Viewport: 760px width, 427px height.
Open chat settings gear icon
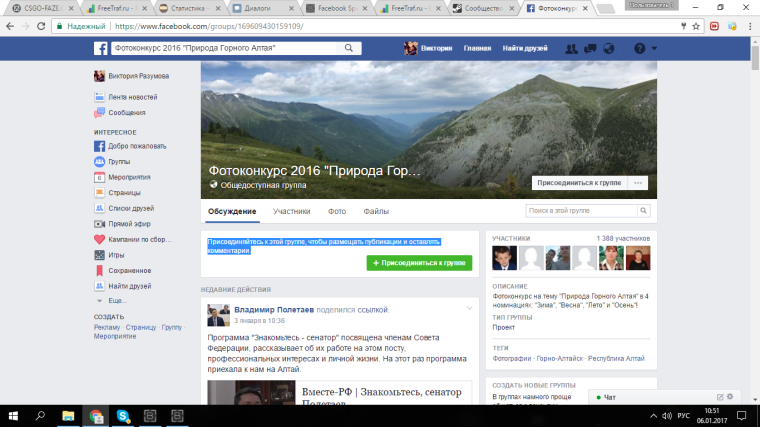pyautogui.click(x=730, y=398)
